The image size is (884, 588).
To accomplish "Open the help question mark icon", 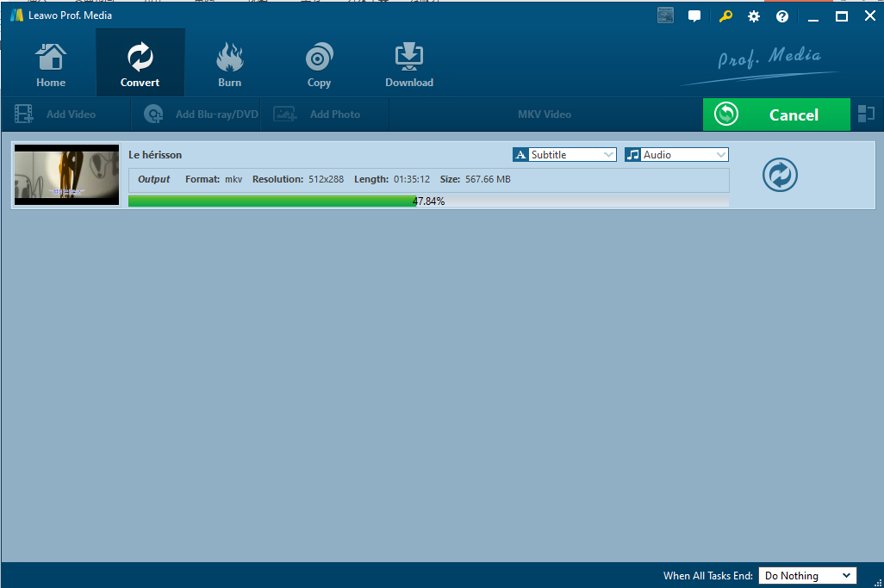I will pyautogui.click(x=782, y=16).
